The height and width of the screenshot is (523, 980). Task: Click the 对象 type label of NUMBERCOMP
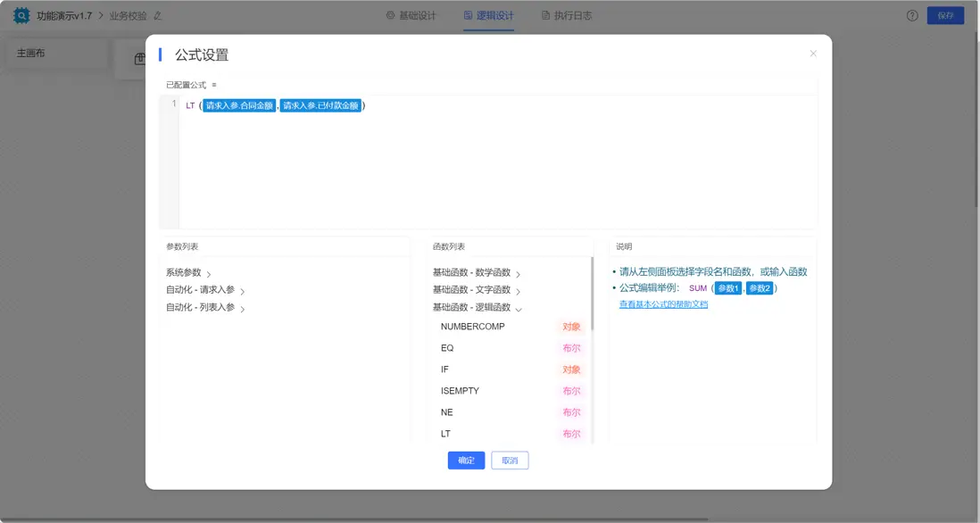click(x=571, y=327)
